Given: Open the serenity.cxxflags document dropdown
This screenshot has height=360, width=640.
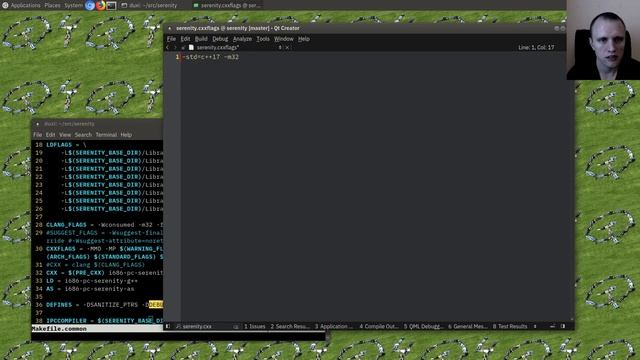Looking at the screenshot, I should (280, 47).
